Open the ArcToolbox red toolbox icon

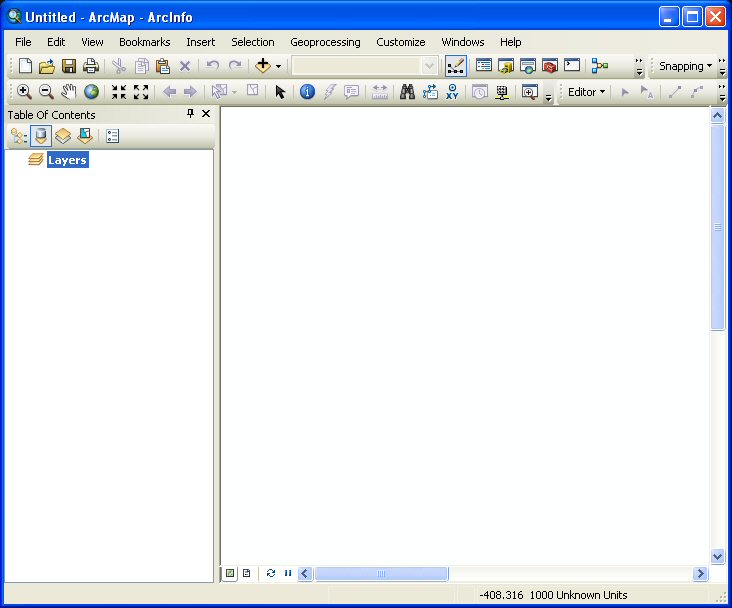click(x=550, y=65)
